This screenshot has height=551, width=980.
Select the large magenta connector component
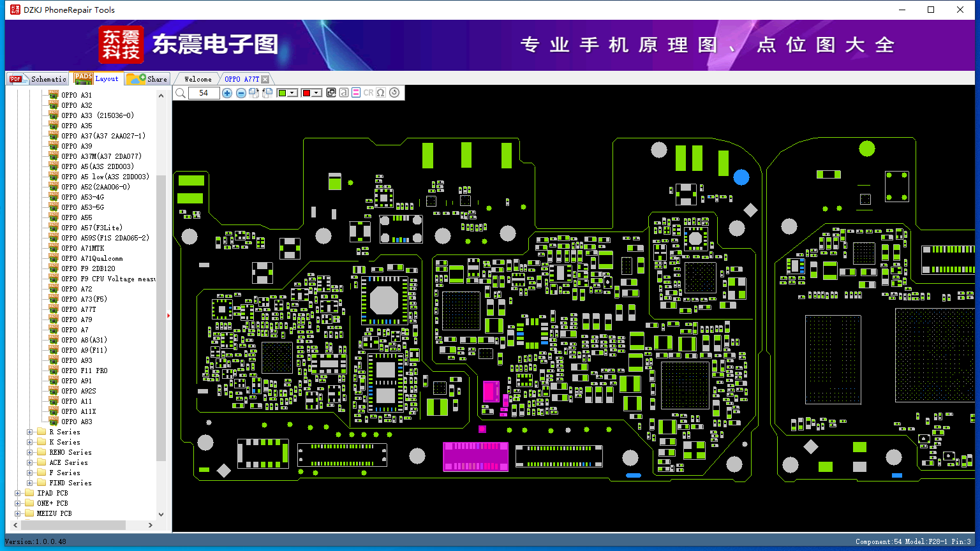(x=475, y=457)
